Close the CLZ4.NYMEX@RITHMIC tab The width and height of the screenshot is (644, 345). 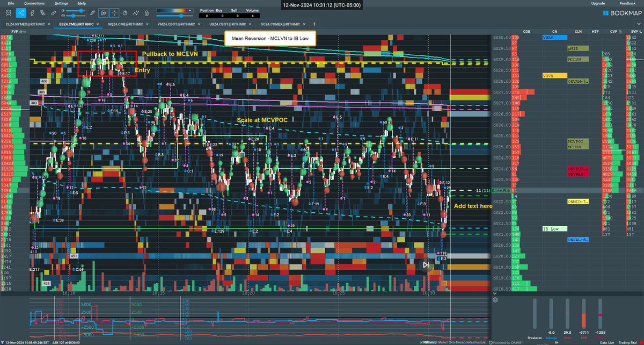point(49,24)
